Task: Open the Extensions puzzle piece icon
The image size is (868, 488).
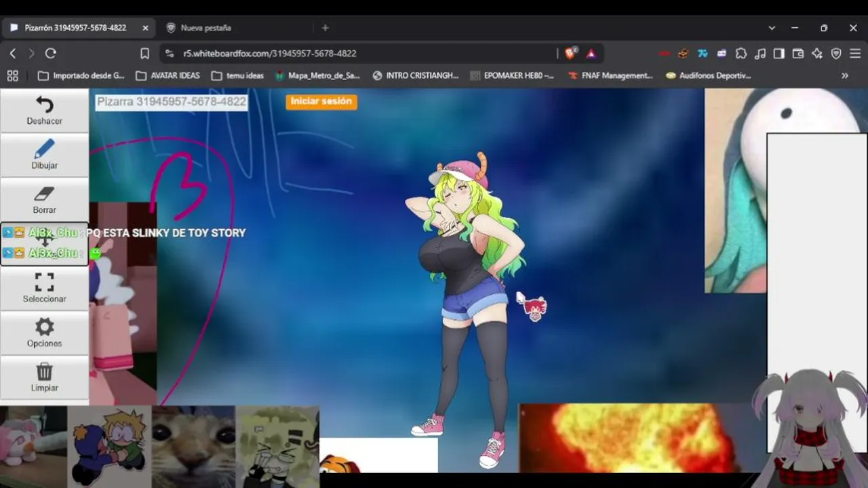Action: point(741,54)
